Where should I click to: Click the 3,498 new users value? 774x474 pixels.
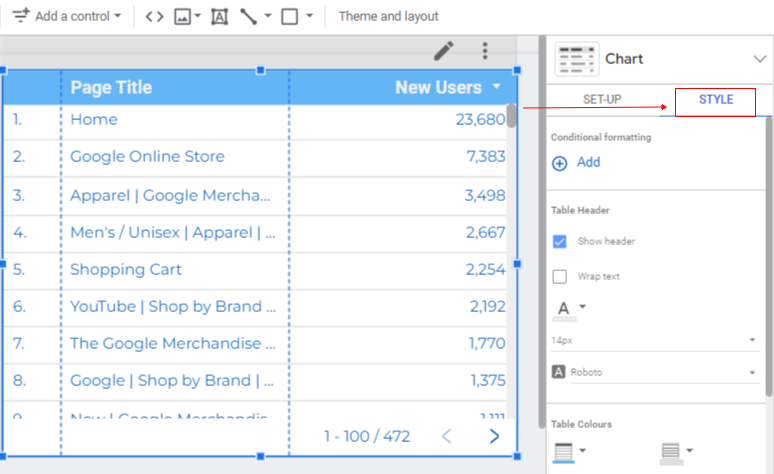485,196
